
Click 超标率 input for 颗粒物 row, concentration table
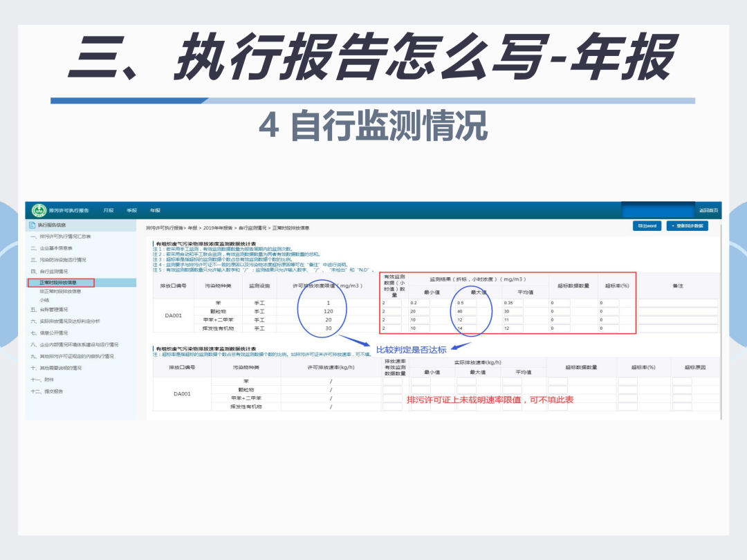(609, 311)
